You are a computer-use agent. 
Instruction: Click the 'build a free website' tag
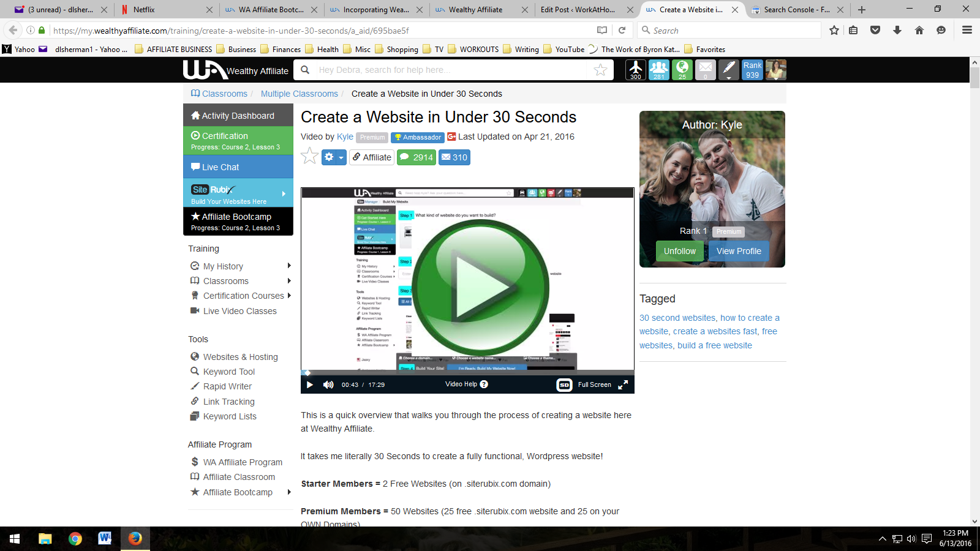coord(715,345)
